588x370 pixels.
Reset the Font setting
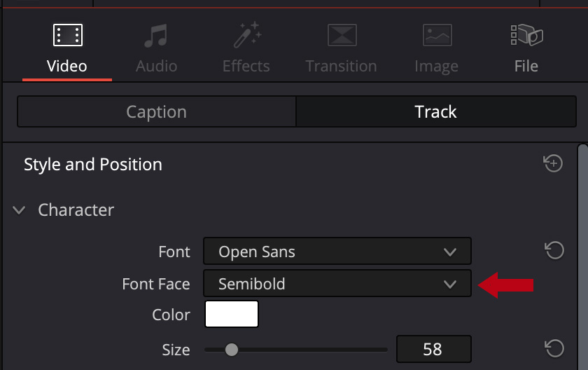[554, 251]
